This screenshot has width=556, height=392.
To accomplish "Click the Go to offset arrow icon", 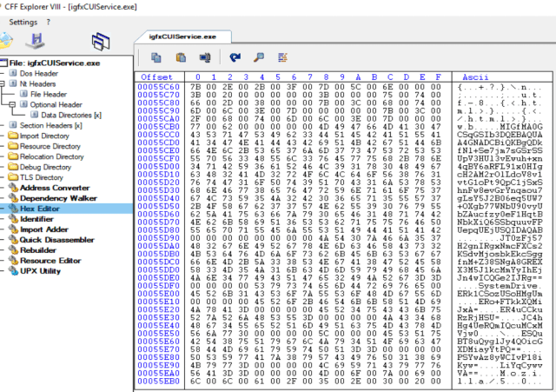I will [x=235, y=57].
